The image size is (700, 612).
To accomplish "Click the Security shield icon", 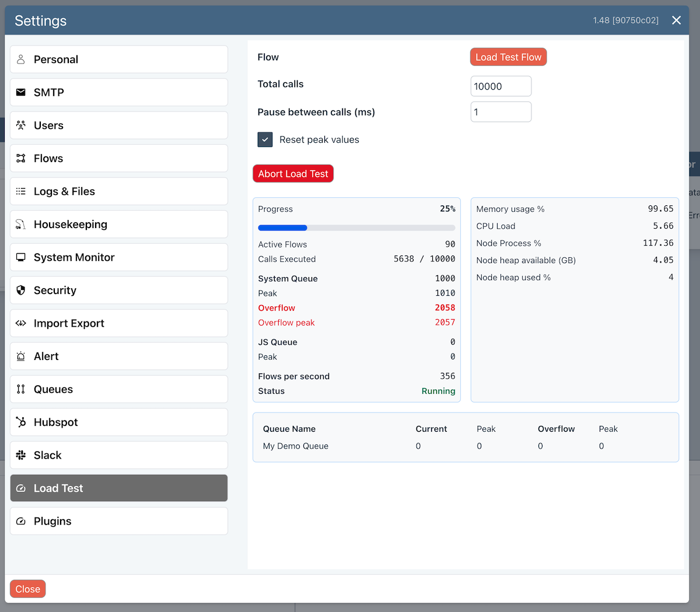I will pos(21,291).
